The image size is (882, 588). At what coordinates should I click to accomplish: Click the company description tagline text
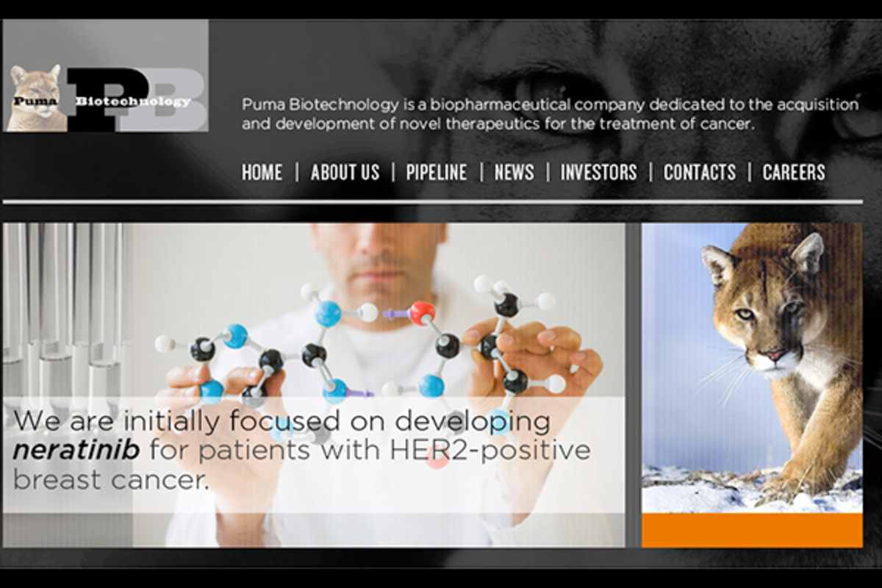(x=550, y=114)
